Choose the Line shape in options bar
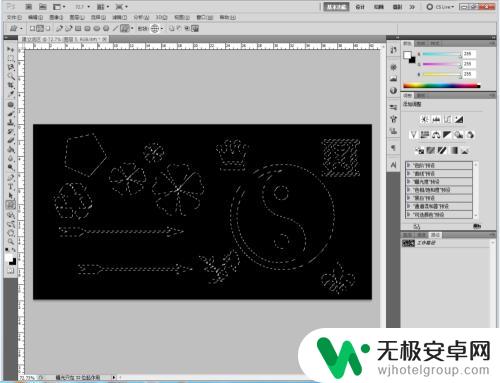The height and width of the screenshot is (383, 500). click(115, 29)
